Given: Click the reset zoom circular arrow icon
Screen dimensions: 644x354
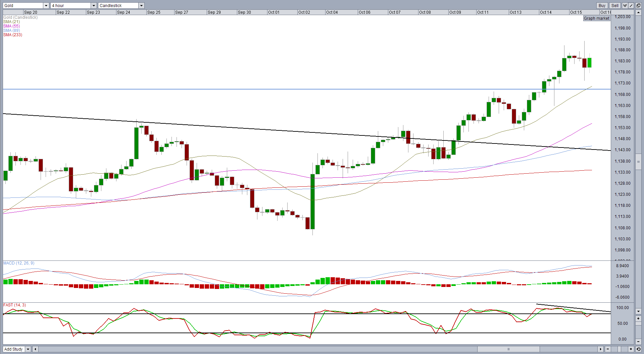Looking at the screenshot, I should (x=638, y=349).
